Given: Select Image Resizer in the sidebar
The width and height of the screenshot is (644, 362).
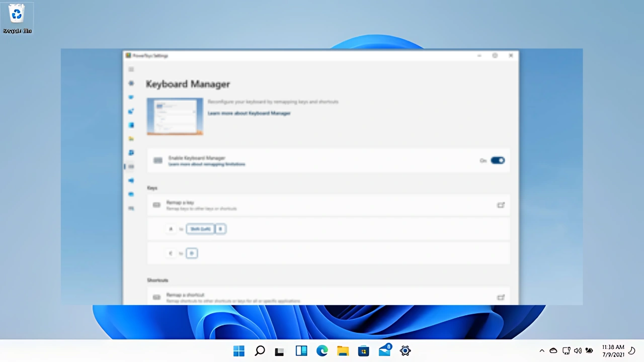Looking at the screenshot, I should (131, 152).
